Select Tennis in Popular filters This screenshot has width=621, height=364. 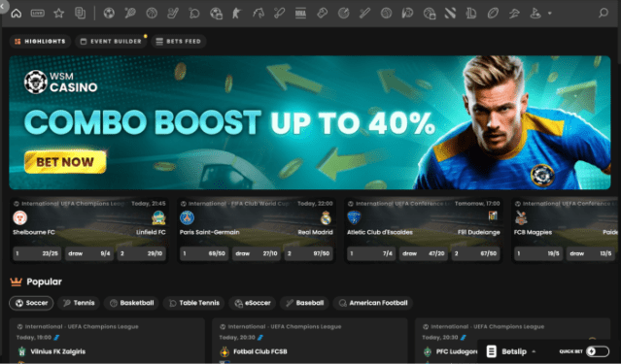click(79, 303)
